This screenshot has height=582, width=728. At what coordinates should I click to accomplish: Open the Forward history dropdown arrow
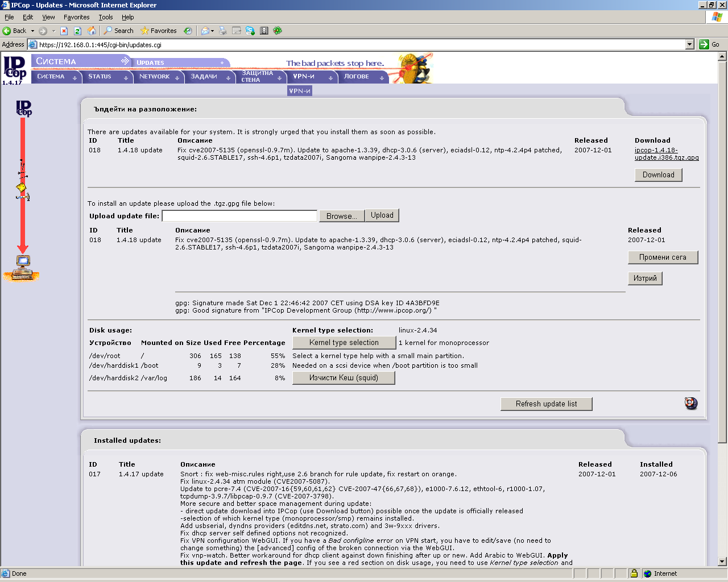coord(54,31)
